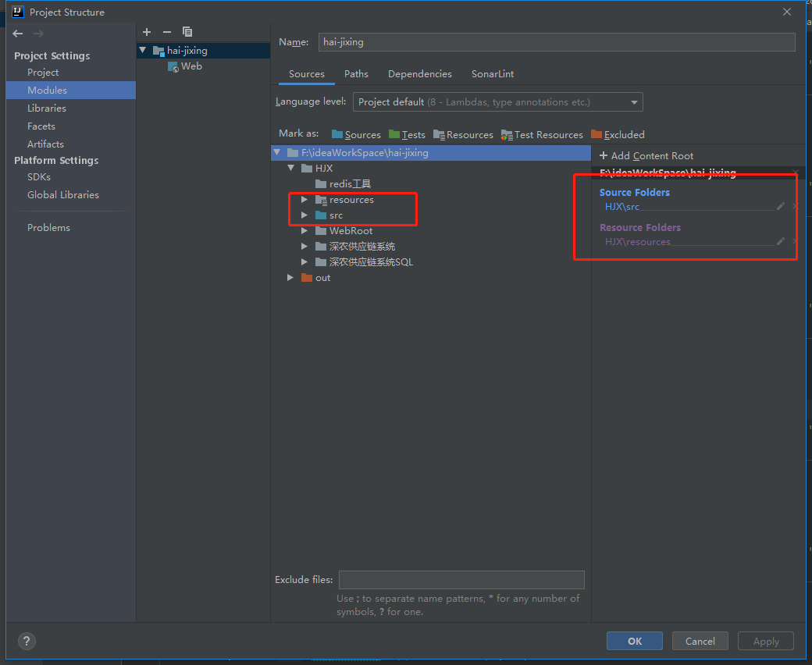Screen dimensions: 812x665
Task: Go back with left arrow
Action: (x=18, y=34)
